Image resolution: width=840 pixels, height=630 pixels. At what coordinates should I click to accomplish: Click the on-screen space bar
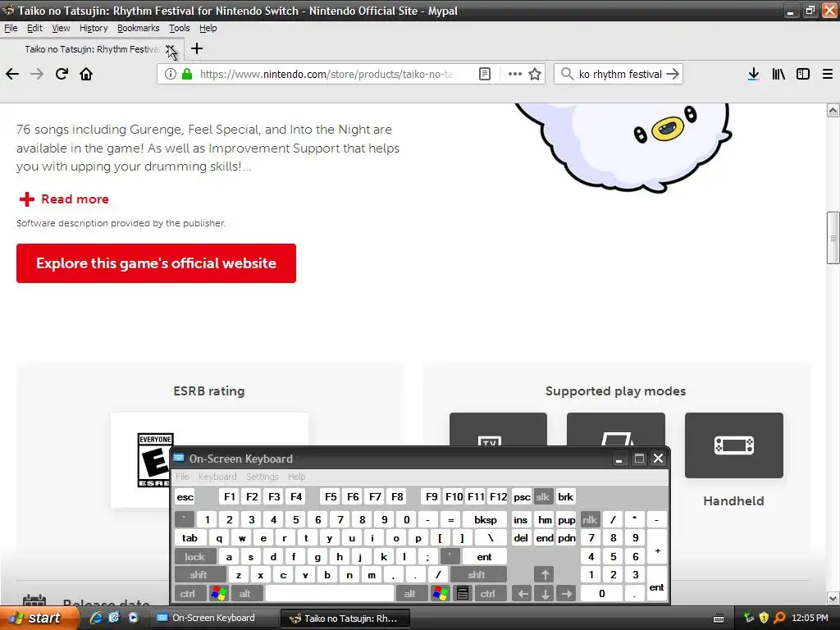pos(330,594)
